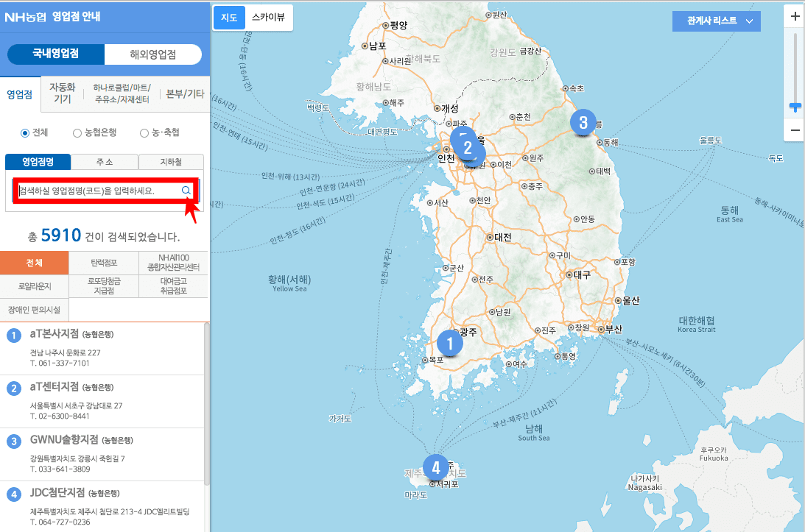
Task: Click phone number T. 02-6300-8441
Action: [x=60, y=416]
